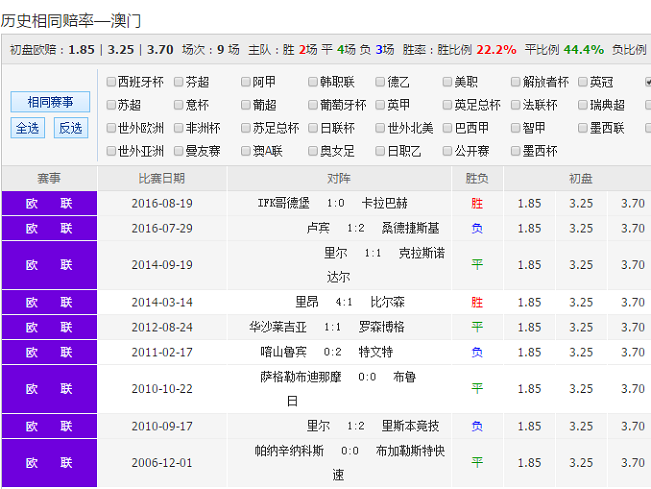Click the date 2010-10-22
Screen dimensions: 651x489
tap(162, 389)
